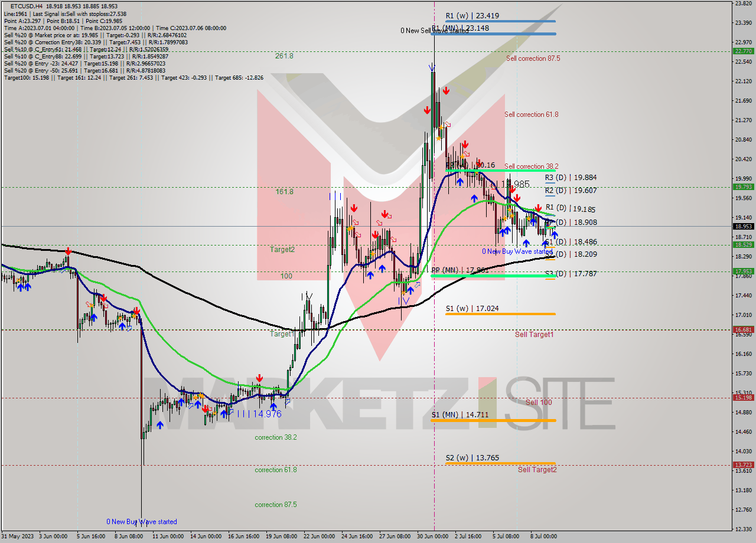The image size is (756, 543).
Task: Click the 'Sell correction 87.5' label
Action: pos(533,58)
